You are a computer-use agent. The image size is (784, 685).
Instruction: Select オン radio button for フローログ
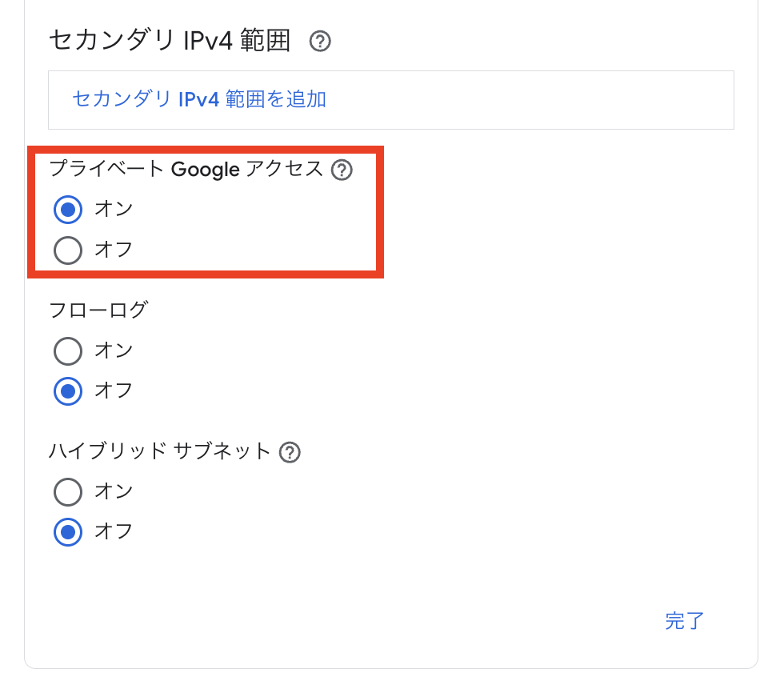click(x=68, y=351)
